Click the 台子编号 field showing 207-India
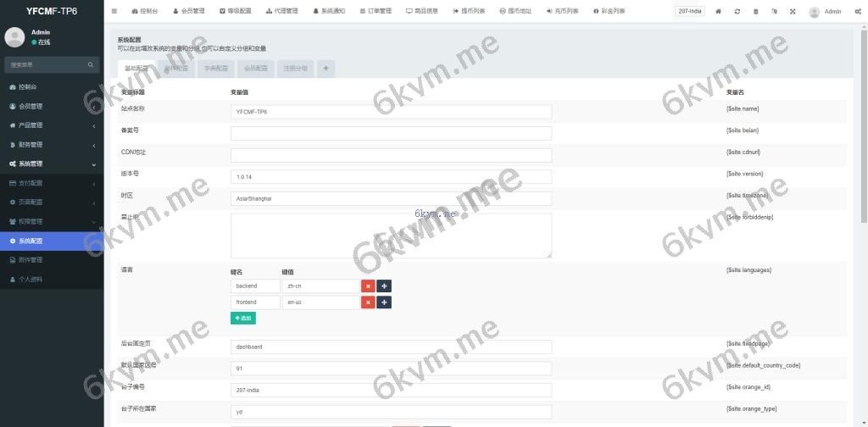This screenshot has width=868, height=427. (x=392, y=390)
